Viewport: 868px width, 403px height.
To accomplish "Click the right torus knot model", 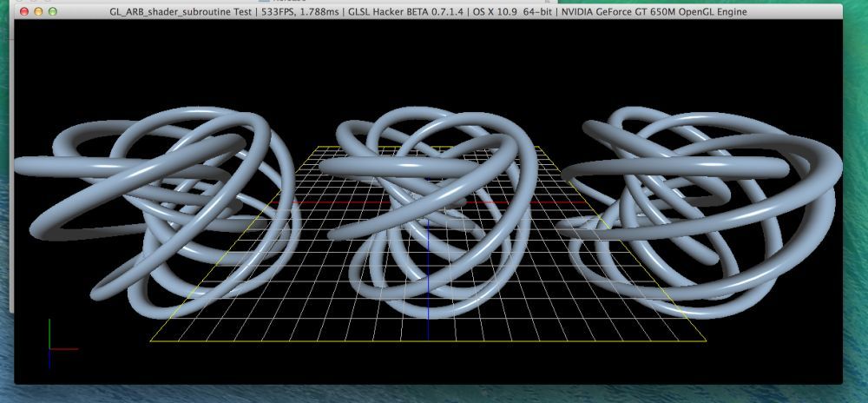I will (700, 213).
